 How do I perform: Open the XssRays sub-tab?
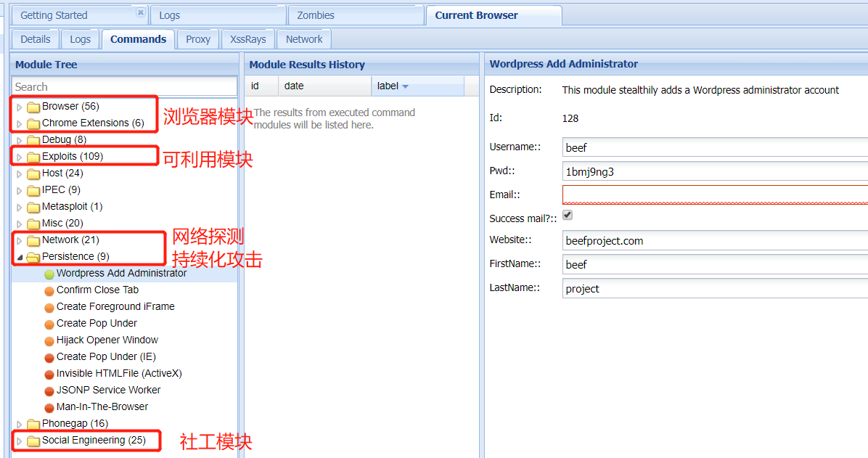click(248, 39)
